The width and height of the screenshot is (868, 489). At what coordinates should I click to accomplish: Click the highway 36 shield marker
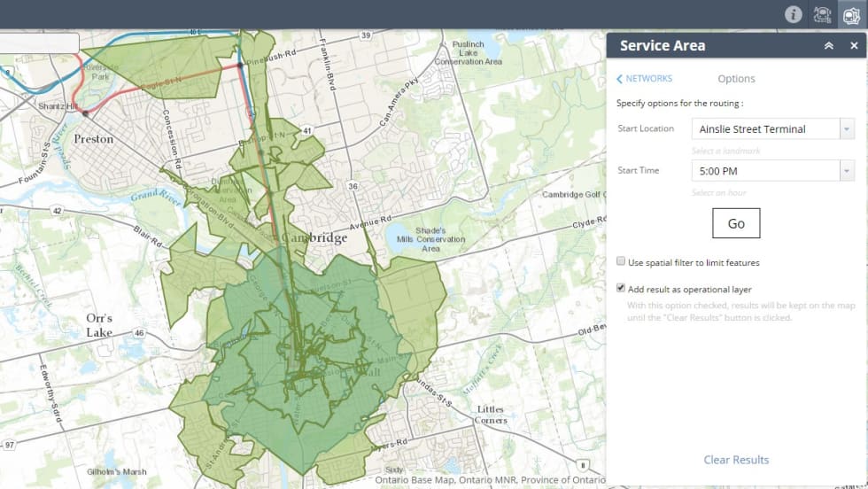353,186
